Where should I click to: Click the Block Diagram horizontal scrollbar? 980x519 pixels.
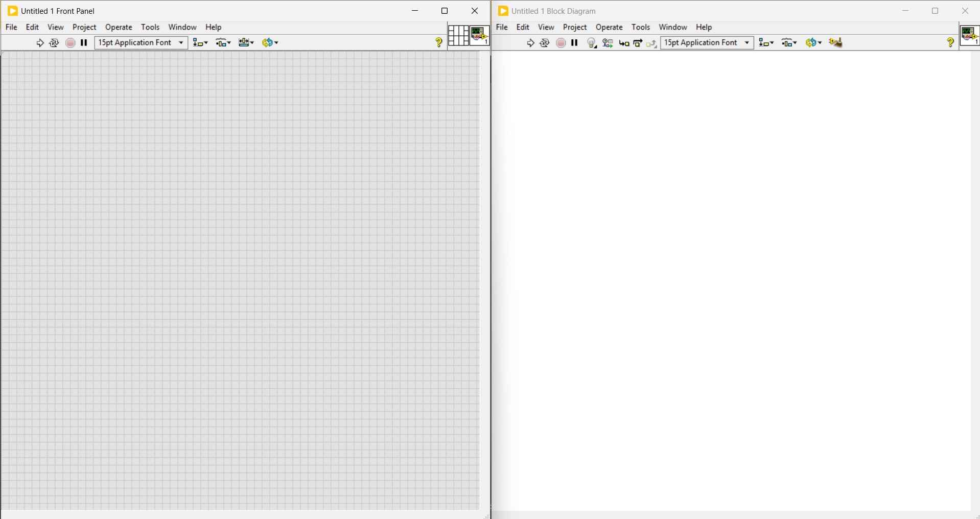731,514
